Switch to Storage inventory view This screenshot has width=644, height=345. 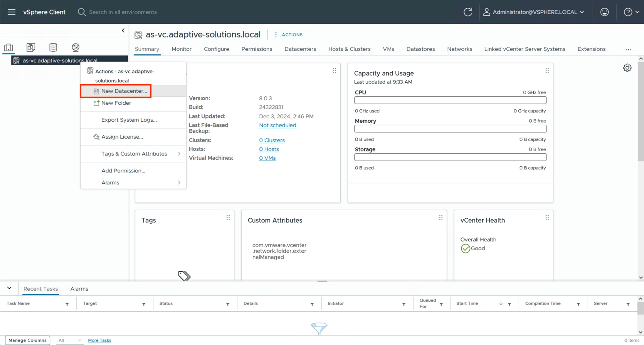pos(53,47)
